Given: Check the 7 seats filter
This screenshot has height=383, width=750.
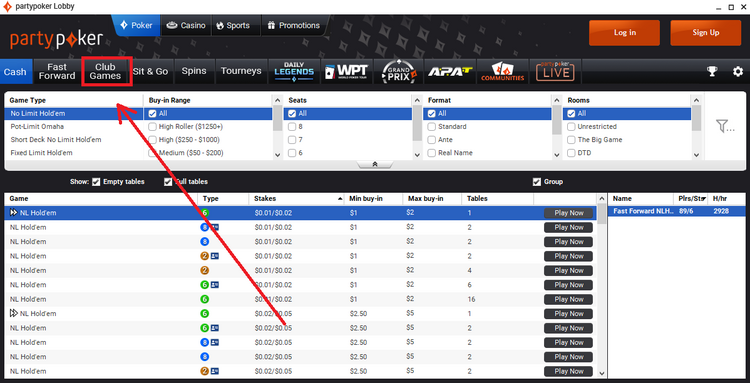Looking at the screenshot, I should click(292, 140).
